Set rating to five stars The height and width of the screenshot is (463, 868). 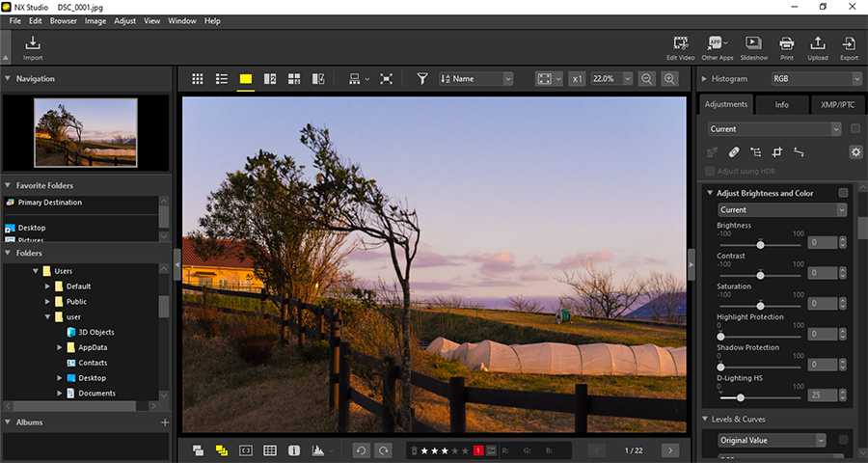pos(465,450)
